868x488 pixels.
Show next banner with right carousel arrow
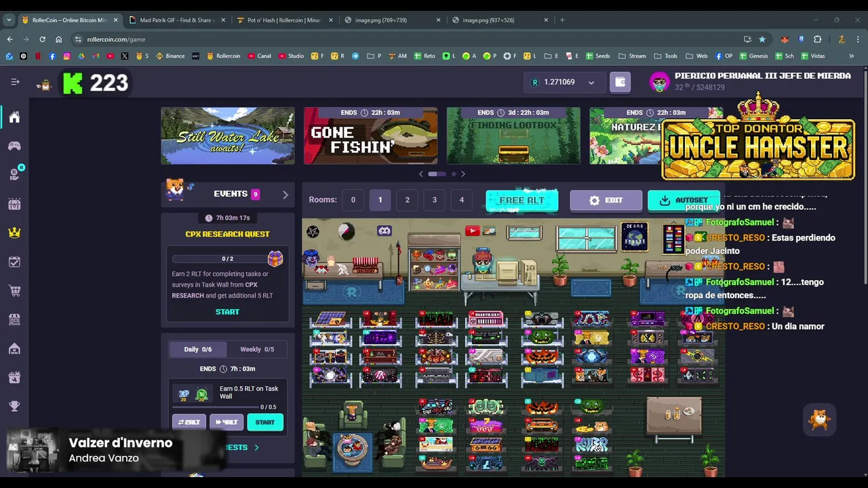pos(462,174)
